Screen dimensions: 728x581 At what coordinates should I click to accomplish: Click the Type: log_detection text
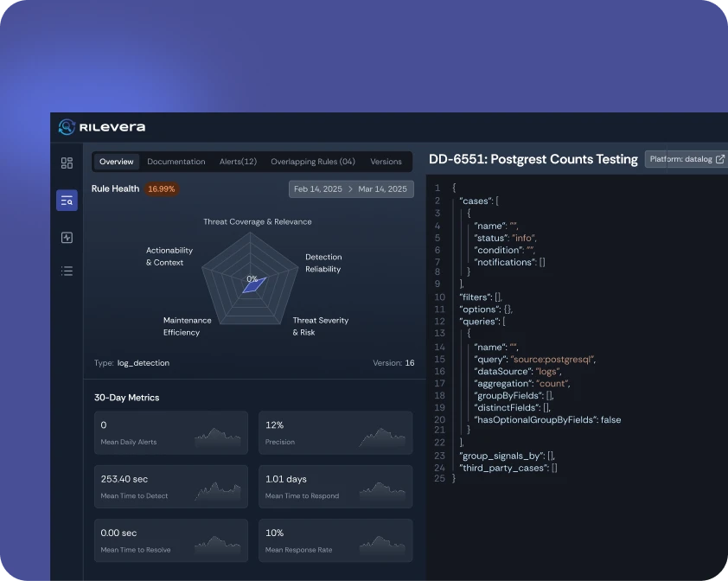coord(132,363)
